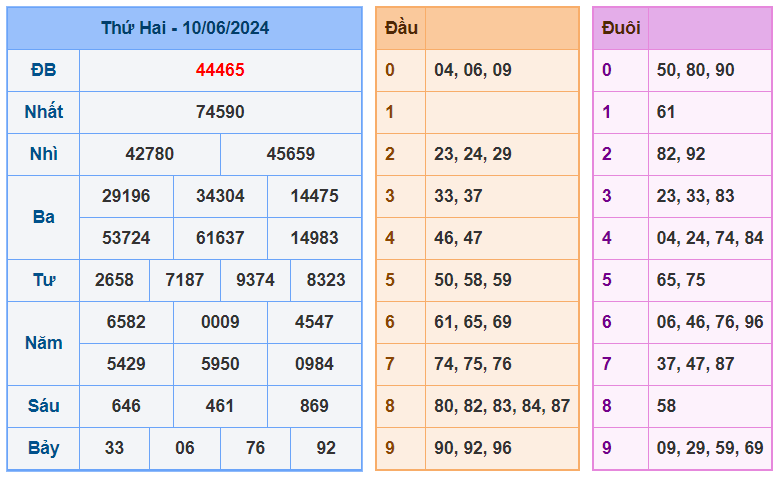780x478 pixels.
Task: Click Đuôi values '04, 24, 74, 84'
Action: pyautogui.click(x=710, y=238)
